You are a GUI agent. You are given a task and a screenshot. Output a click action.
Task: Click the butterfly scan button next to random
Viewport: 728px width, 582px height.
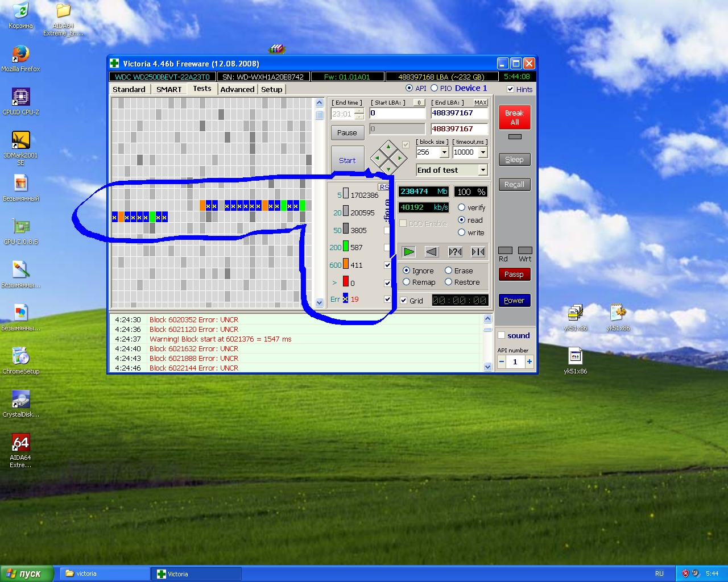[x=478, y=252]
